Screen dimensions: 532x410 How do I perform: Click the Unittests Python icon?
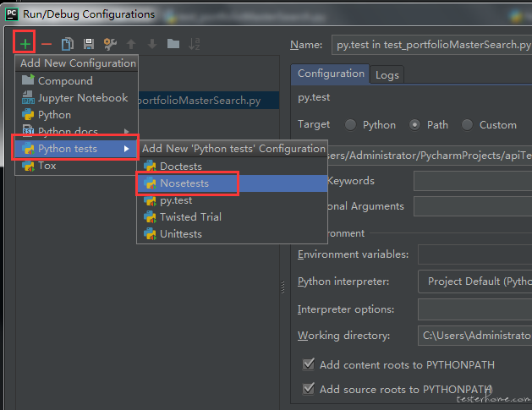point(150,234)
